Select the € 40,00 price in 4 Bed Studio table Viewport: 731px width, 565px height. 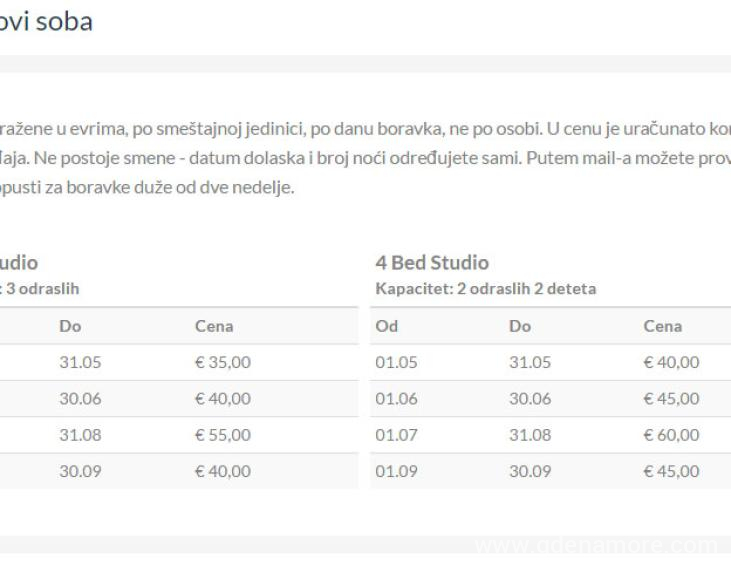point(672,362)
